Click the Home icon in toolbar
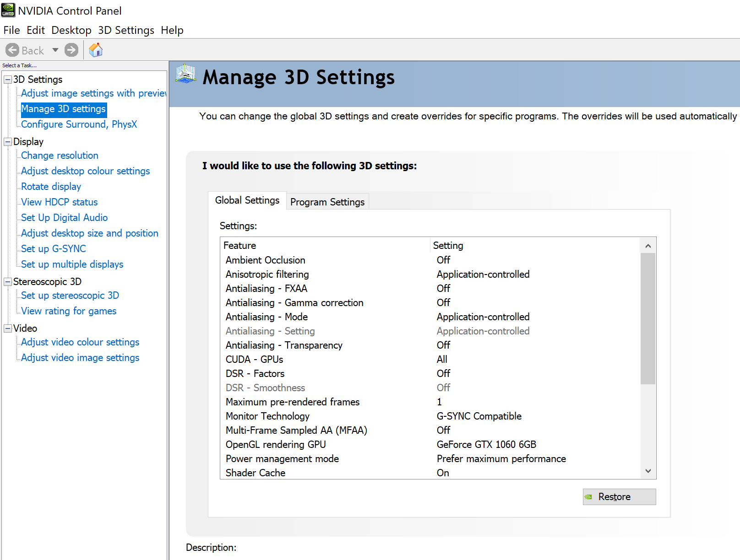Screen dimensions: 740x560 click(x=96, y=50)
